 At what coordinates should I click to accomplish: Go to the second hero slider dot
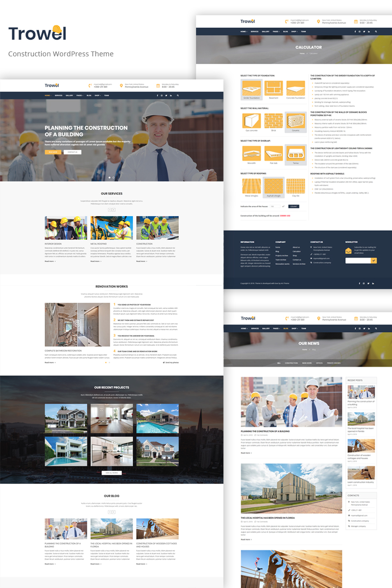tap(113, 177)
